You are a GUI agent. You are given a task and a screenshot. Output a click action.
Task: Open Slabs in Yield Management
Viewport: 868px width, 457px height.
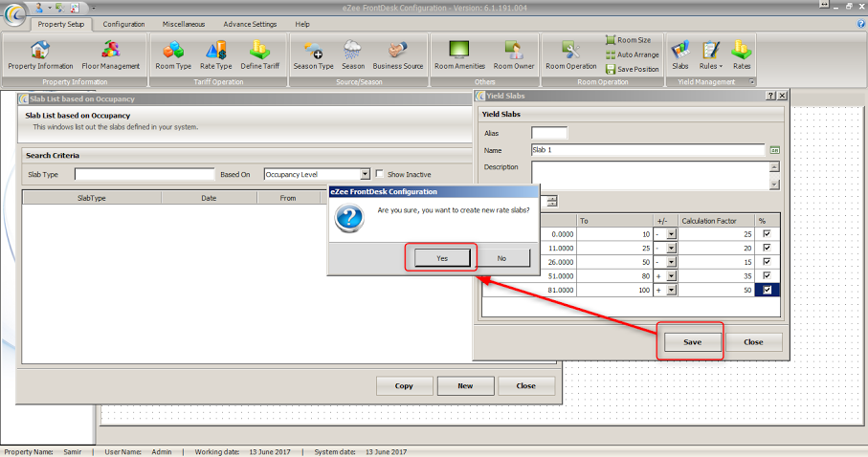click(x=680, y=55)
